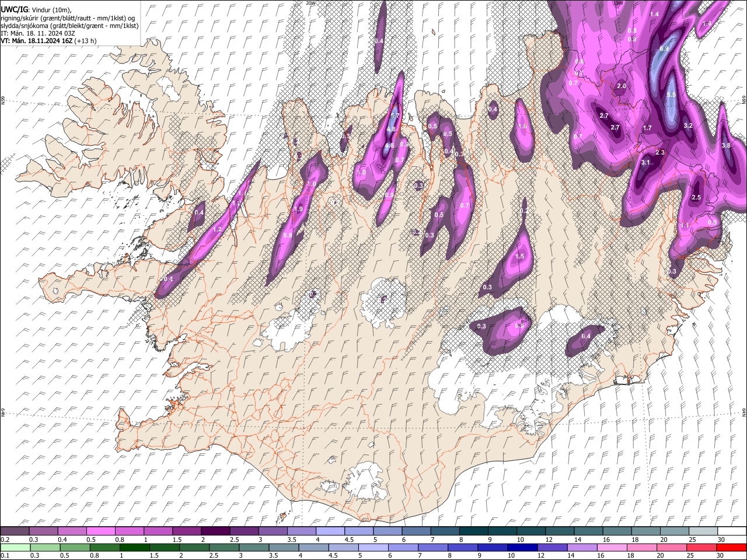Click the 'slydda/snjókoma' legend description line
The height and width of the screenshot is (560, 747).
point(70,26)
